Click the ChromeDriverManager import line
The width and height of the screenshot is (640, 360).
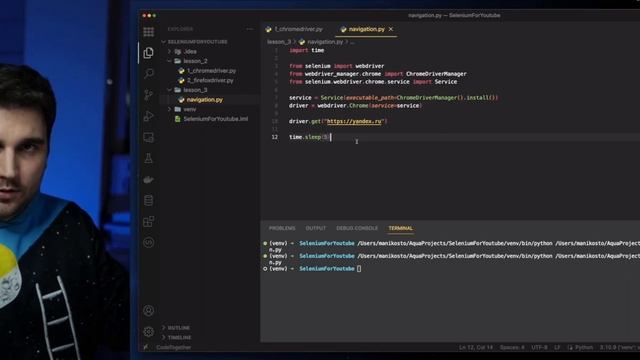tap(378, 74)
